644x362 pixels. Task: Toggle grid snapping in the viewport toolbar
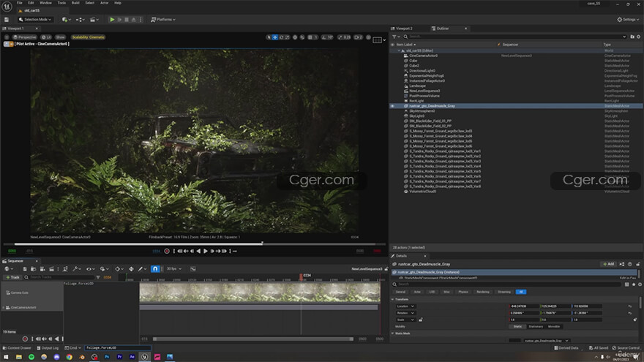pos(310,37)
